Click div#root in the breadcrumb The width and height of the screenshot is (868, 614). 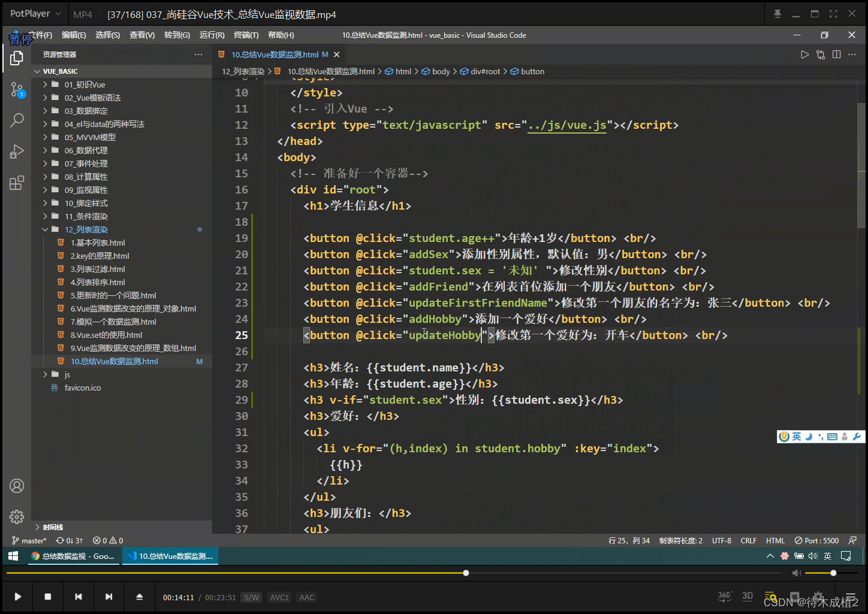point(485,71)
